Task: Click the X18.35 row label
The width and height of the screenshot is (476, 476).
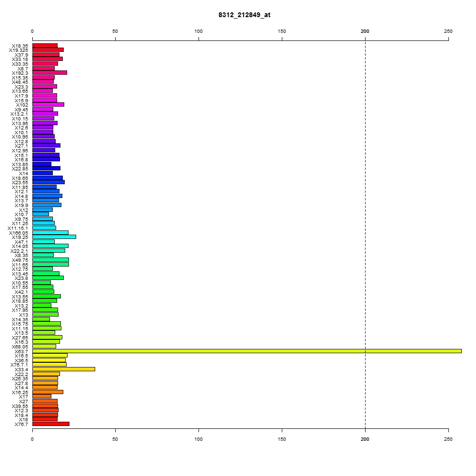Action: point(20,46)
